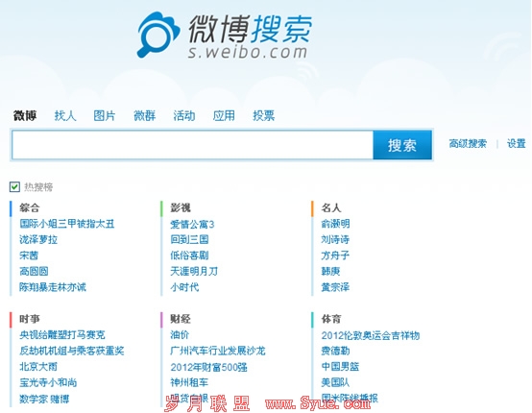Open hot topic 国际小姐三甲被指太丑
The width and height of the screenshot is (532, 413).
[67, 224]
